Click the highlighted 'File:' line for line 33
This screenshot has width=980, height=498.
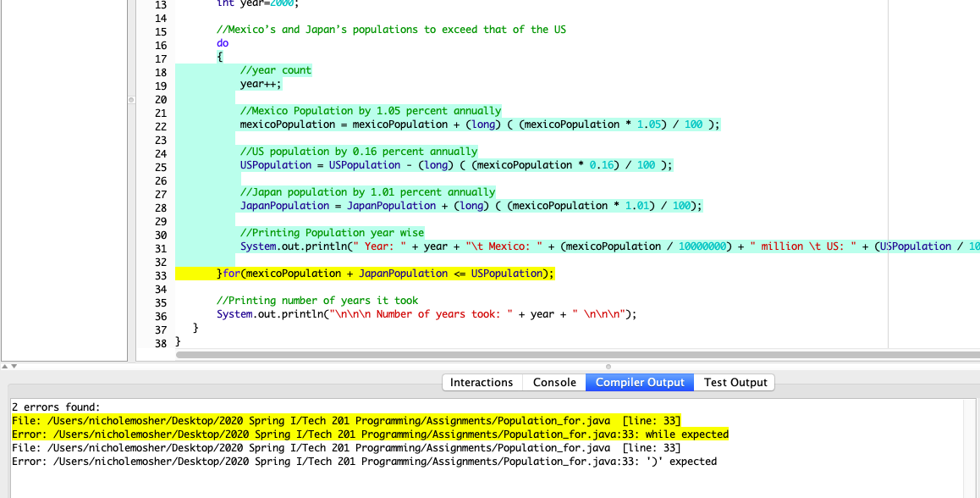coord(346,420)
